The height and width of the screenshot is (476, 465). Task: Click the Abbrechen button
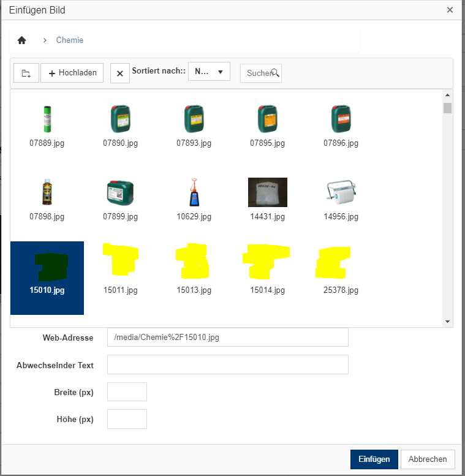428,459
